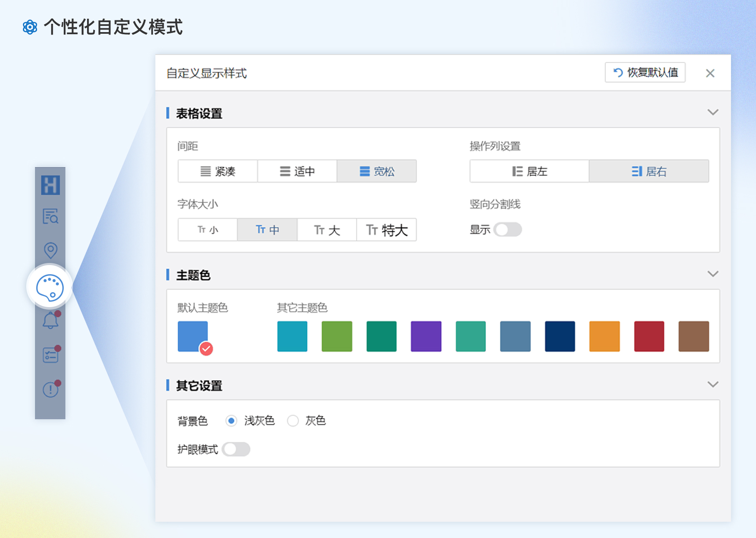Set the operation column to 居左
756x538 pixels.
(529, 171)
